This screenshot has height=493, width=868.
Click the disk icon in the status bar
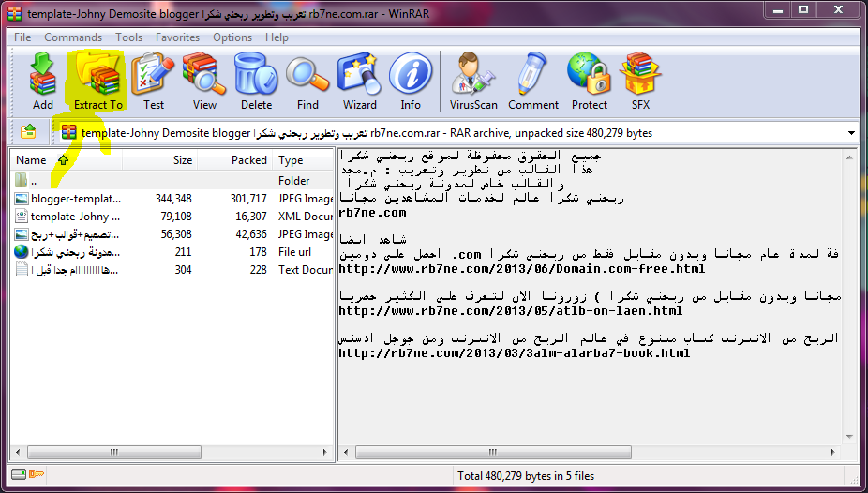[x=19, y=474]
